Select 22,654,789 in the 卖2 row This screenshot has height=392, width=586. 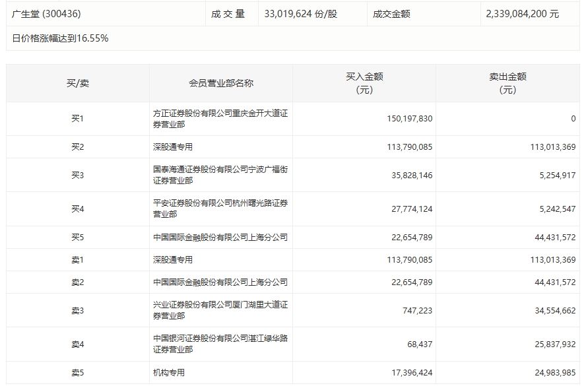click(x=412, y=282)
